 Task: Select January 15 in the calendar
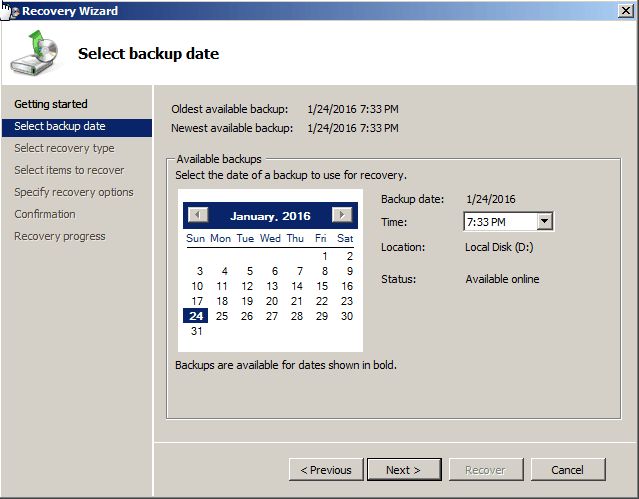click(x=322, y=286)
